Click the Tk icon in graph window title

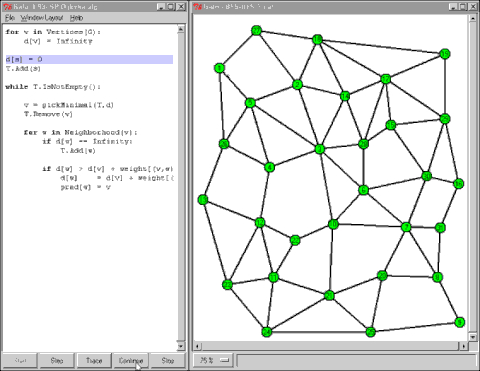[x=198, y=6]
